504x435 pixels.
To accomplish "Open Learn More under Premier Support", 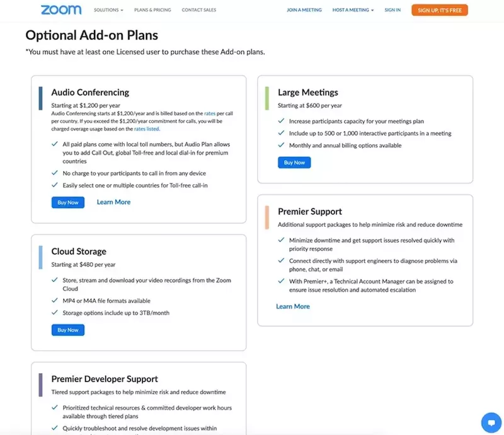I will pyautogui.click(x=293, y=306).
